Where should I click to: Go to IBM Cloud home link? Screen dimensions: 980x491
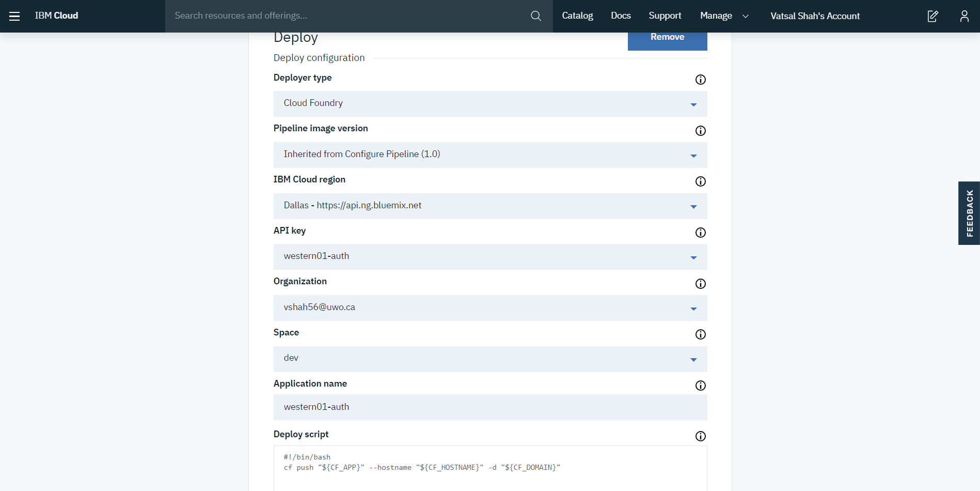coord(56,16)
